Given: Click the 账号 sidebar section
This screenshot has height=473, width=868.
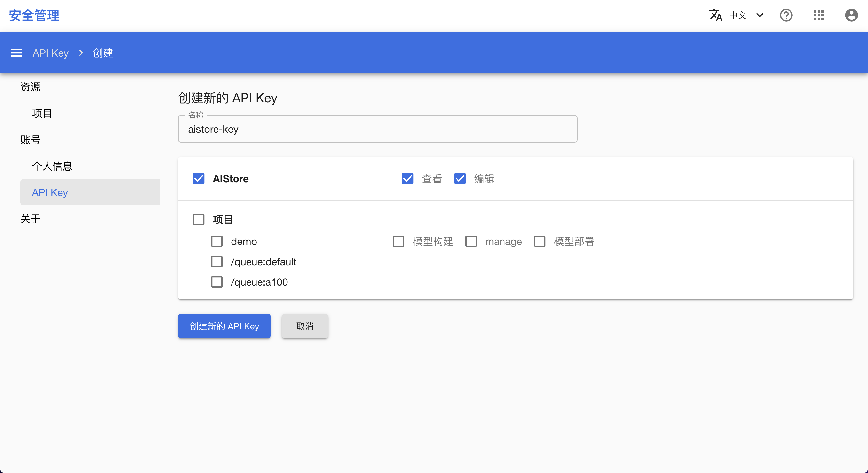Looking at the screenshot, I should [30, 139].
